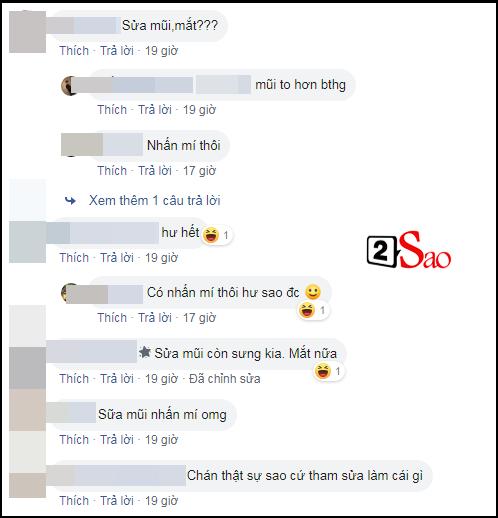Open avatar of 'Có nhấn mí thôi hư sao đc' commenter

pos(69,293)
